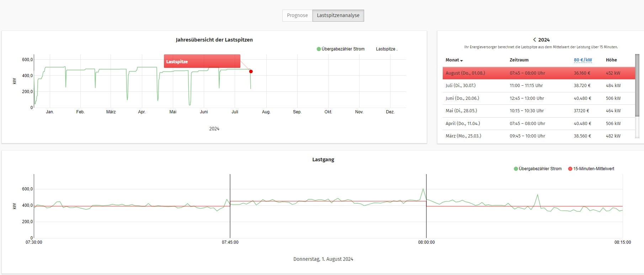Select the Lastspitzenanalyse tab
The height and width of the screenshot is (275, 644).
(x=338, y=16)
